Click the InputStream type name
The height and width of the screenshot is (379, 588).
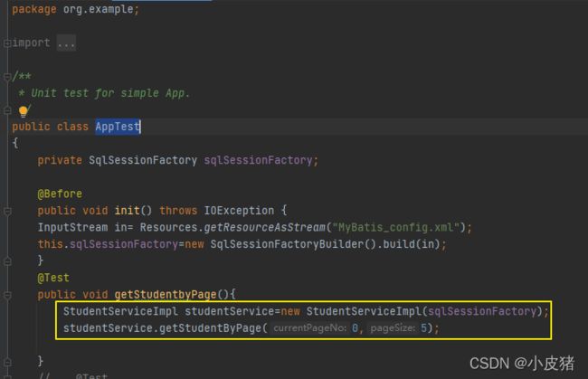[x=72, y=228]
